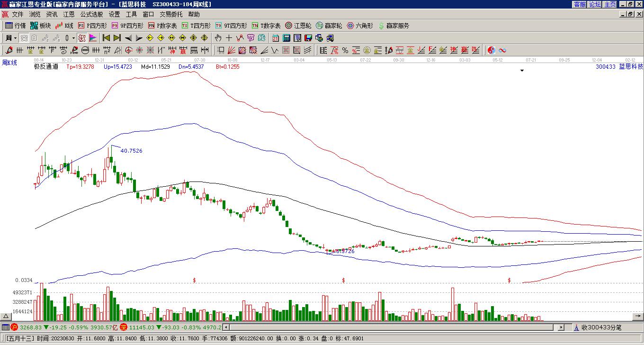Click the 论坛 forum button

point(595,4)
